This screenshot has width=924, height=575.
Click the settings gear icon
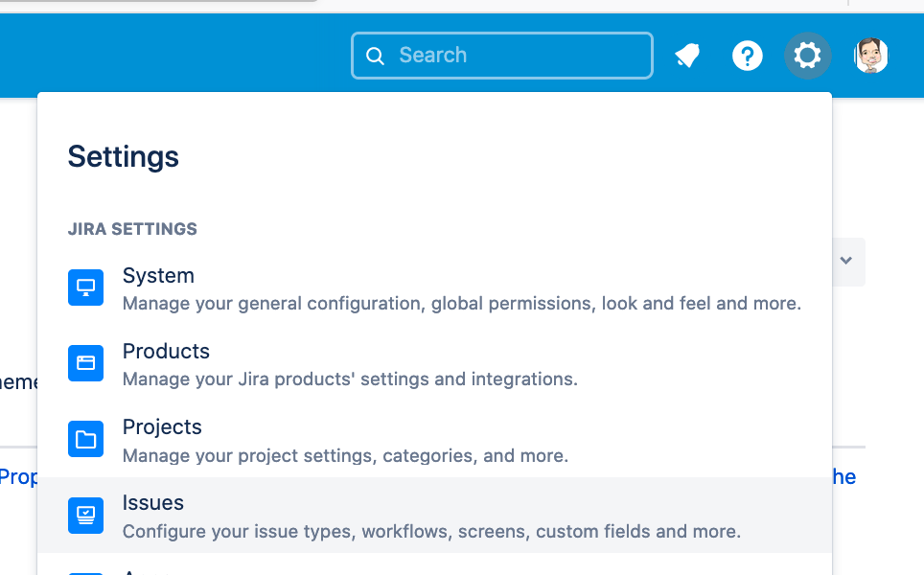tap(807, 56)
